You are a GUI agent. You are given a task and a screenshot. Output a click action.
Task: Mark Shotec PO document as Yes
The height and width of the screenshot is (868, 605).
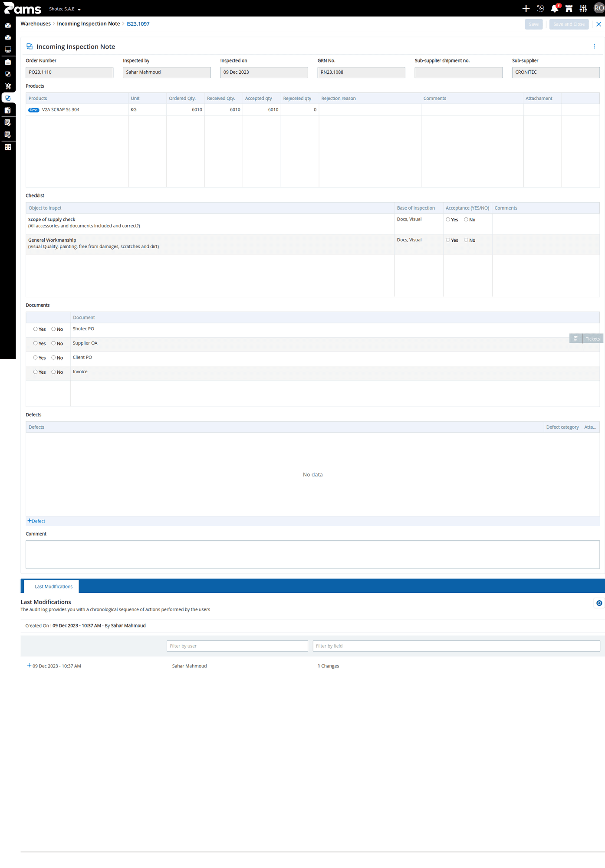coord(35,329)
